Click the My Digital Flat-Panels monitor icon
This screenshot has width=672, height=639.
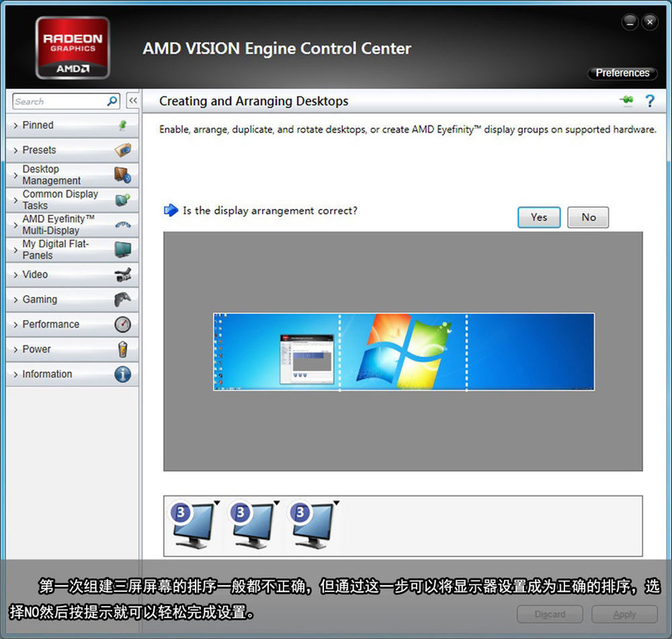pos(123,249)
